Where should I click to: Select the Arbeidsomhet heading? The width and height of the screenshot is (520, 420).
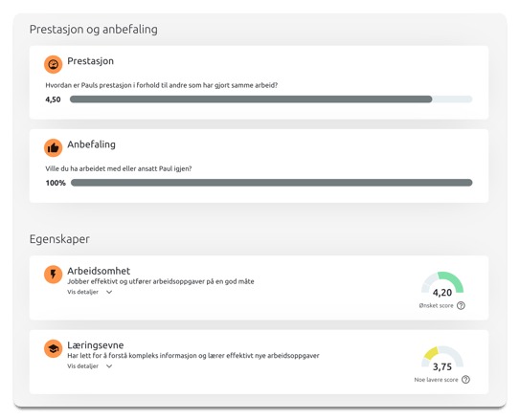[x=99, y=271]
